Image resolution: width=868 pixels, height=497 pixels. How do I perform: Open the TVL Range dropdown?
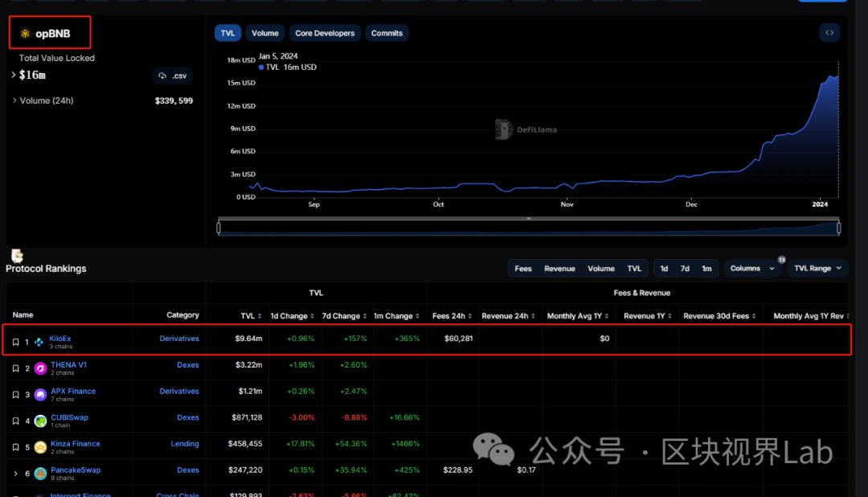click(817, 268)
